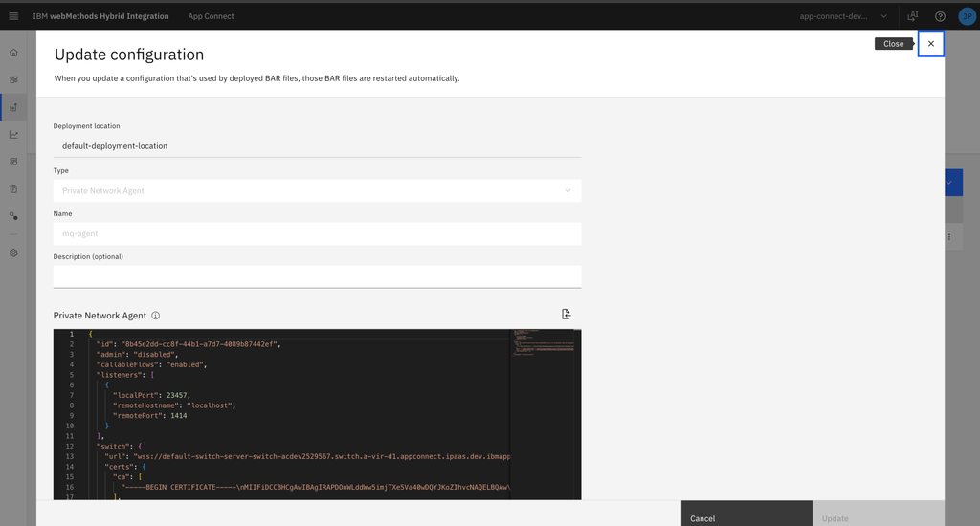
Task: Open the settings gear in sidebar
Action: (x=13, y=252)
